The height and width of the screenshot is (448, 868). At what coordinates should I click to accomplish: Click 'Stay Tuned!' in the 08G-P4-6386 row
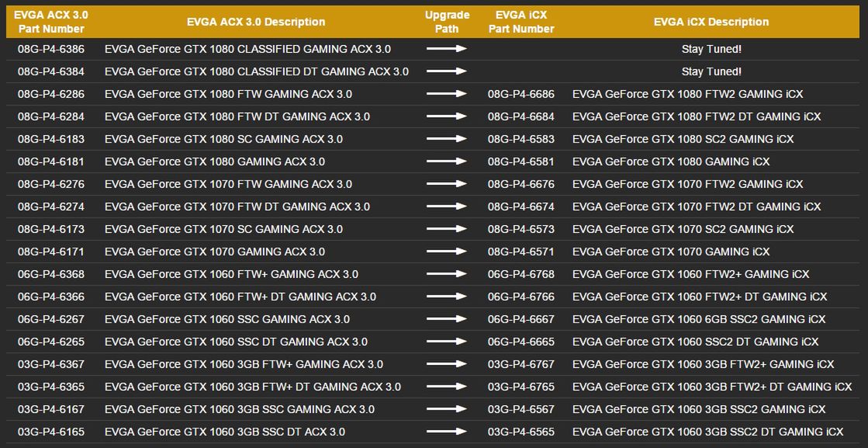pyautogui.click(x=711, y=49)
